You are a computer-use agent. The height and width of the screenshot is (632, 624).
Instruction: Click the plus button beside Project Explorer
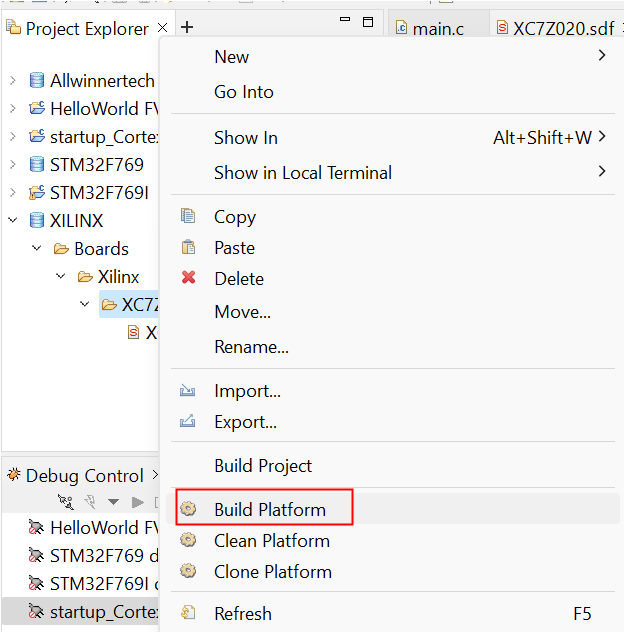[x=187, y=28]
